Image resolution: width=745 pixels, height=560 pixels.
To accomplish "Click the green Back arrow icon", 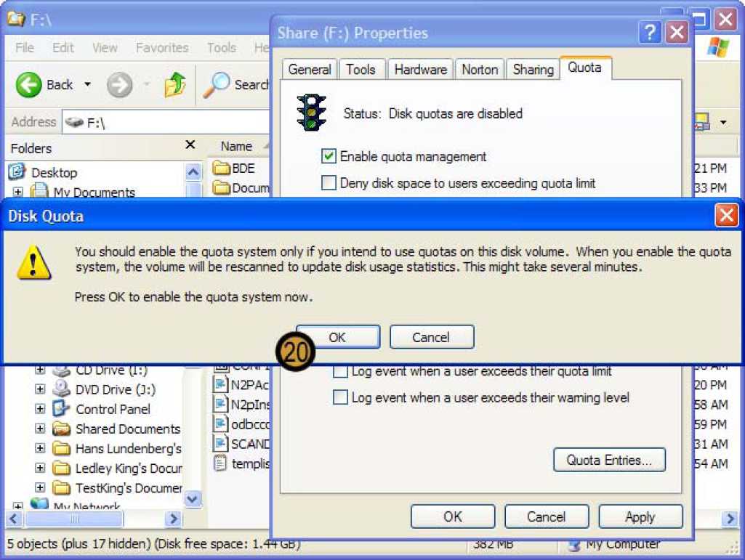I will pos(28,85).
